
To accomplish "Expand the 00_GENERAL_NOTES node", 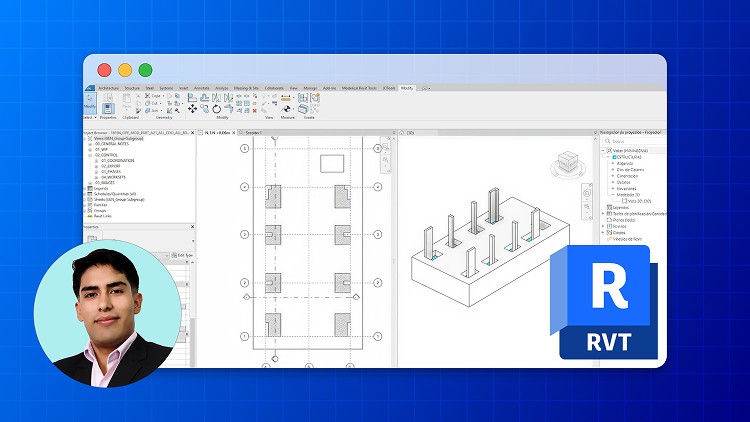I will [90, 144].
